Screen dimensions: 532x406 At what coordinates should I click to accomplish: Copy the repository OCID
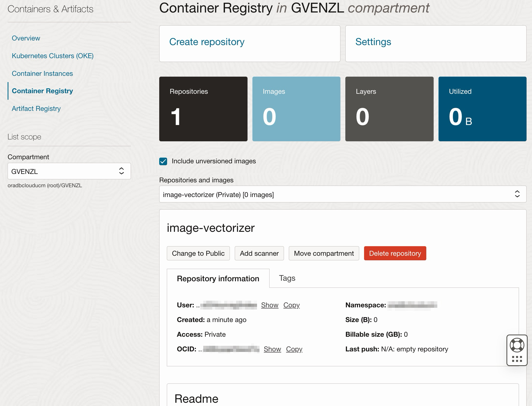tap(294, 349)
